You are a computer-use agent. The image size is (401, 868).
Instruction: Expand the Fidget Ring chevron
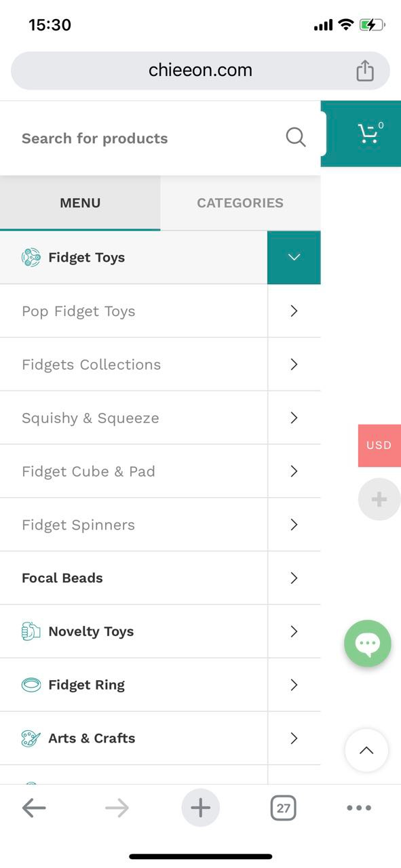pos(294,685)
